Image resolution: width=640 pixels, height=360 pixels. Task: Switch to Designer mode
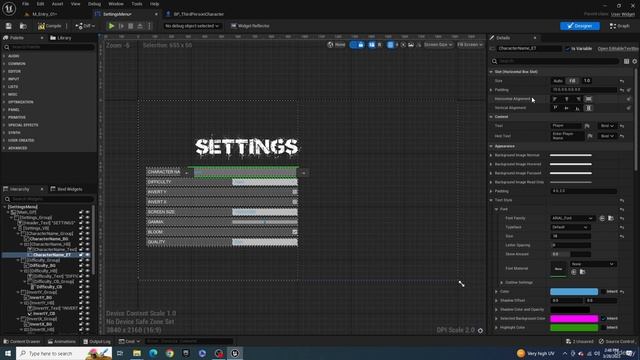coord(580,26)
